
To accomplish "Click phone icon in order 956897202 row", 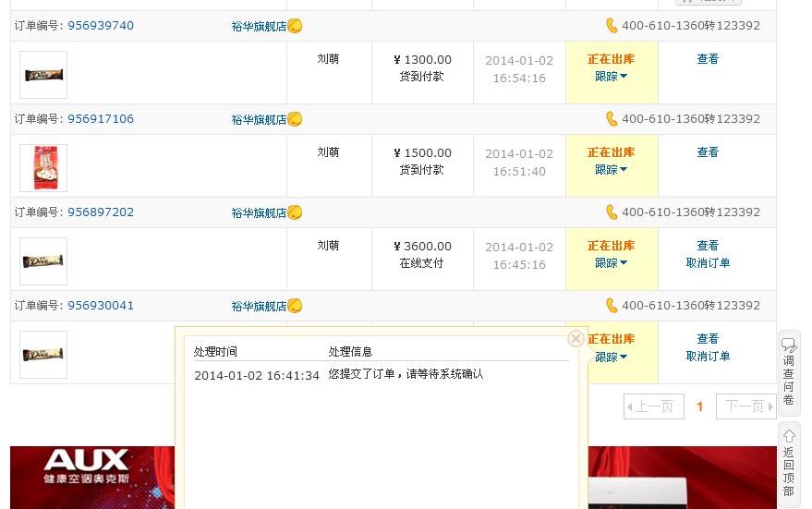I will click(612, 212).
